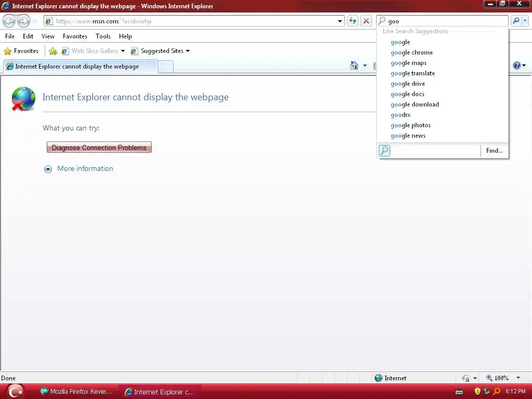The image size is (532, 399).
Task: Open the Edit menu
Action: click(28, 36)
